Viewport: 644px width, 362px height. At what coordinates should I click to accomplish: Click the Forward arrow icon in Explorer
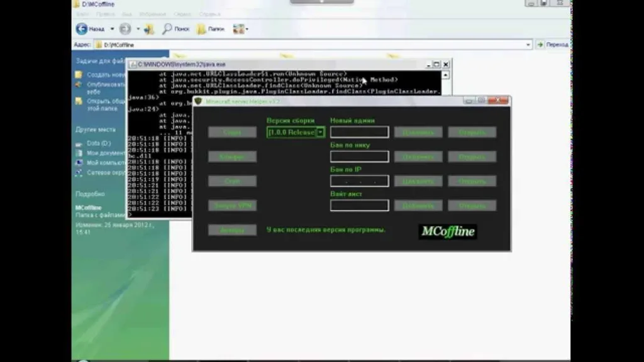coord(125,29)
